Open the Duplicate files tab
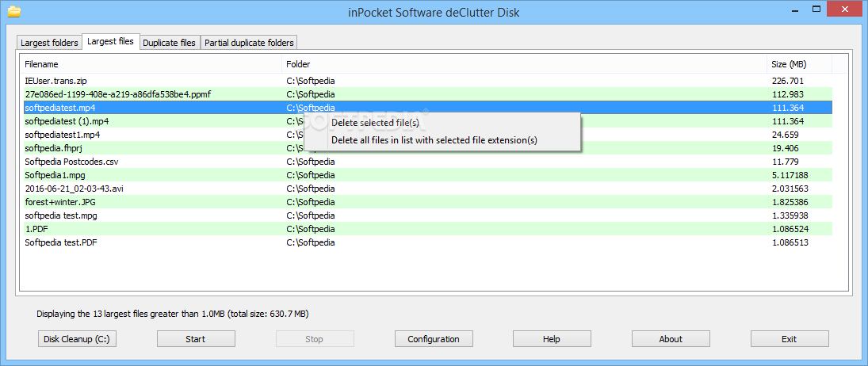 (170, 43)
